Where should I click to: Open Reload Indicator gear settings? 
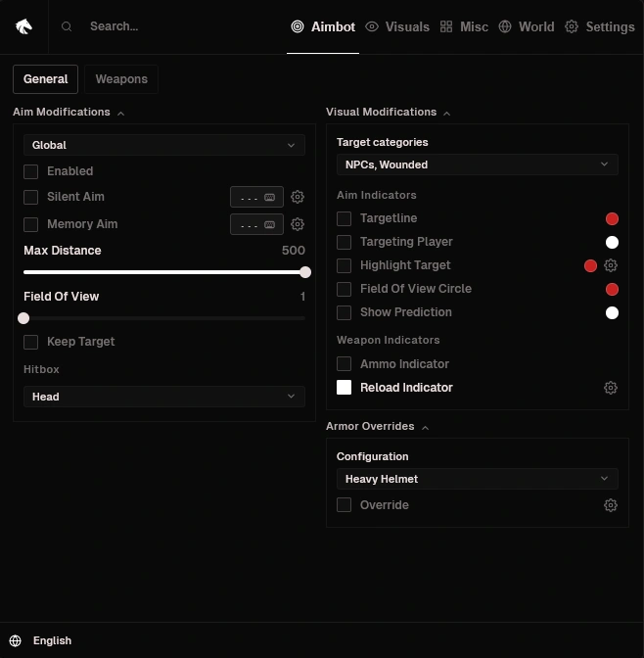[x=611, y=388]
